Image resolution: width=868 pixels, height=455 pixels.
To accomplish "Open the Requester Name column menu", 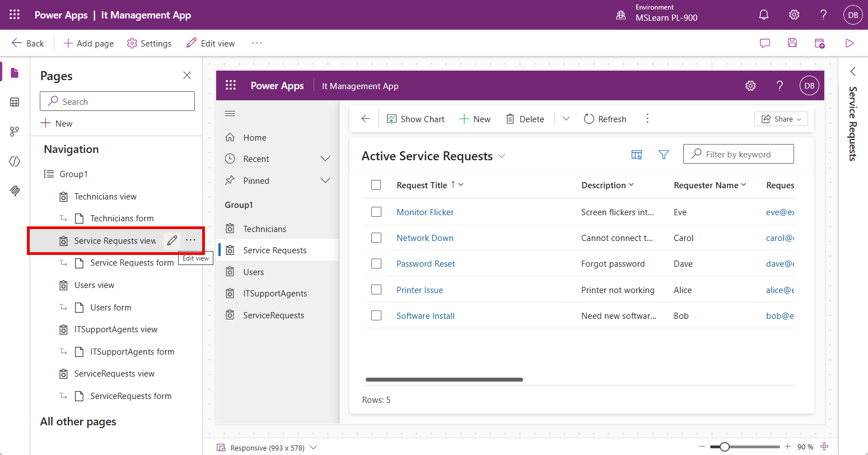I will point(744,185).
